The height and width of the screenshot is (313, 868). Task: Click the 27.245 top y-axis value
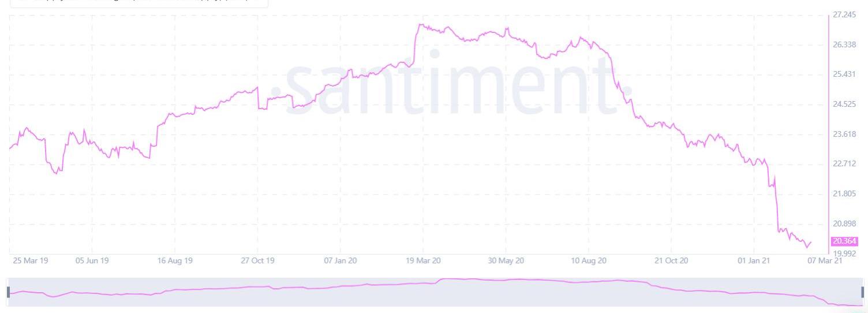(844, 15)
